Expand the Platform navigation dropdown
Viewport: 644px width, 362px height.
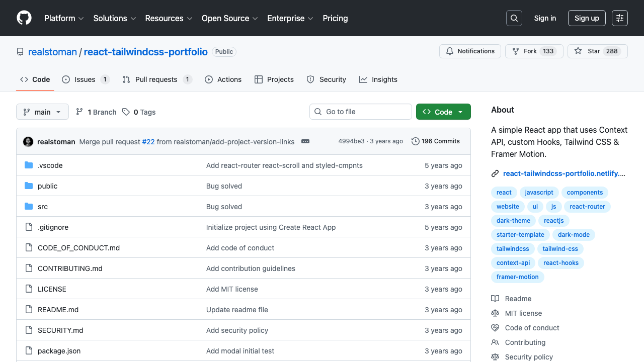(64, 18)
